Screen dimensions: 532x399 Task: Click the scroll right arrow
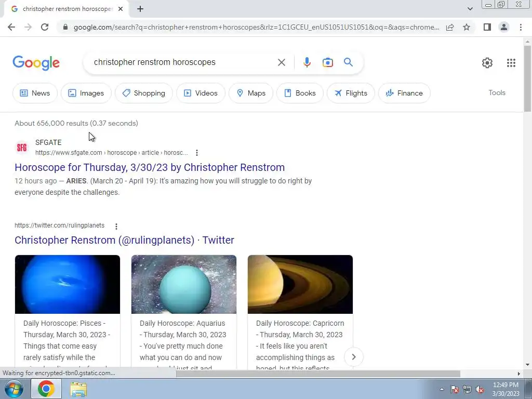(x=518, y=374)
